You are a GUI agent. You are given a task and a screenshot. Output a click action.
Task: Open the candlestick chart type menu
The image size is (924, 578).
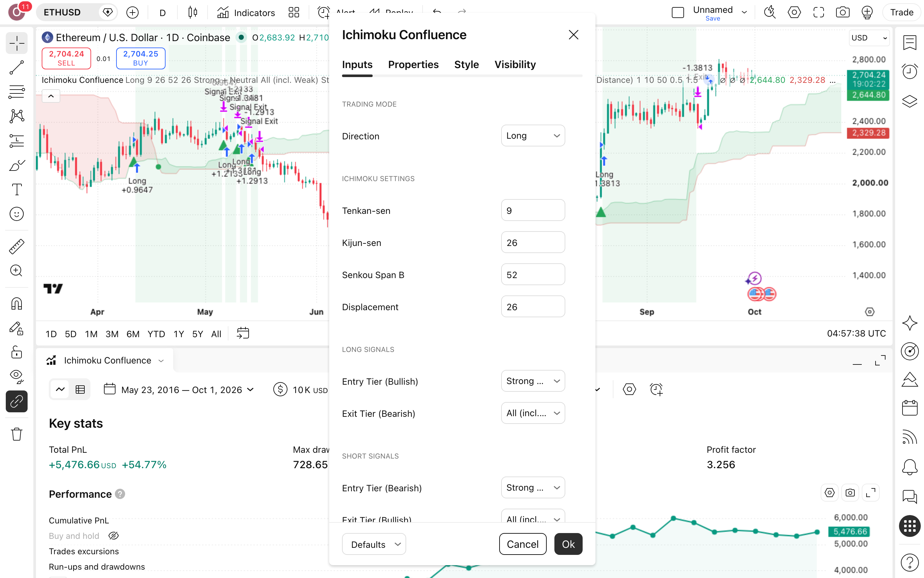point(193,13)
